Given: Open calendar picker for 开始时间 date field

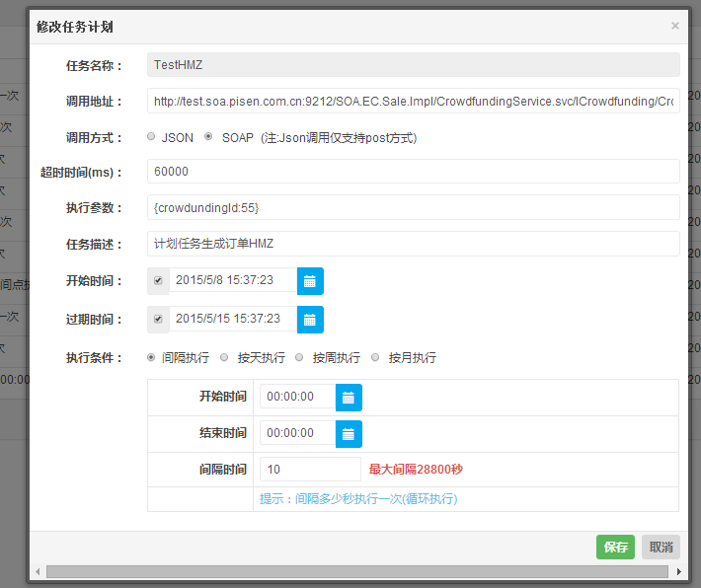Looking at the screenshot, I should click(x=310, y=281).
